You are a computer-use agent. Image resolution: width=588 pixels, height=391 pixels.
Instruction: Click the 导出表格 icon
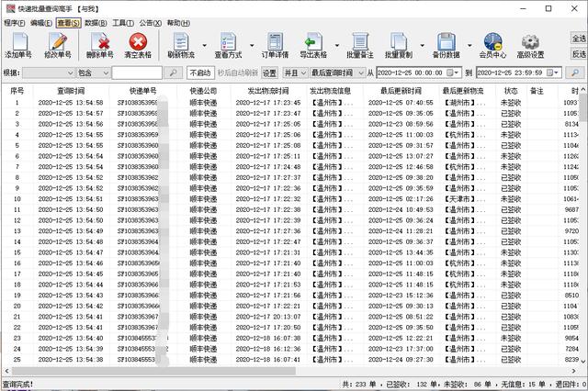click(x=313, y=43)
